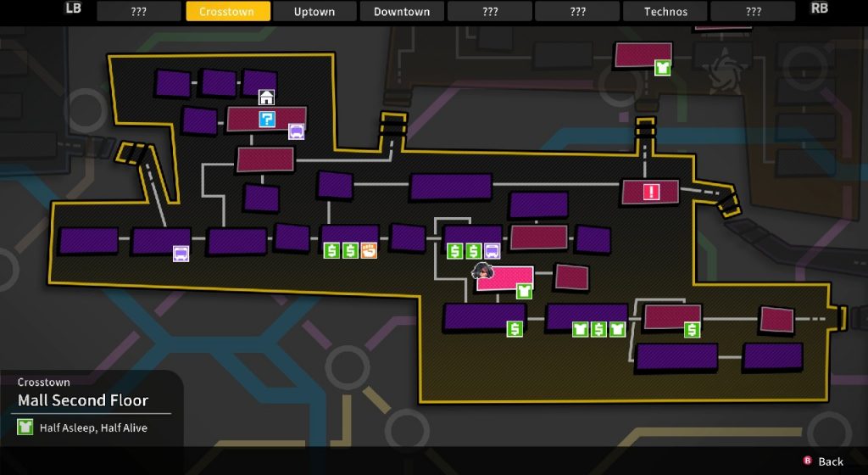Click the first locked ??? tab
This screenshot has height=475, width=868.
[x=139, y=12]
